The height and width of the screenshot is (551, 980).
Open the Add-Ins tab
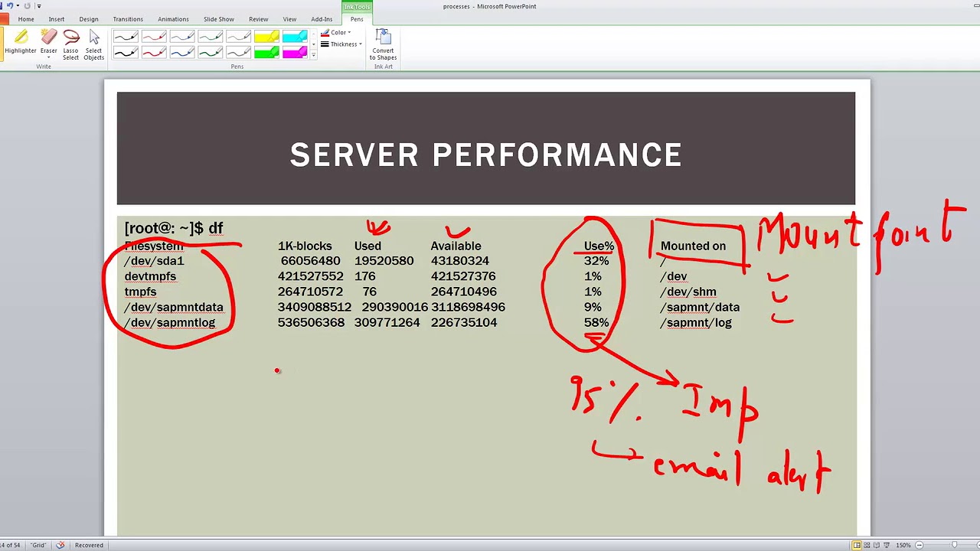[x=322, y=19]
